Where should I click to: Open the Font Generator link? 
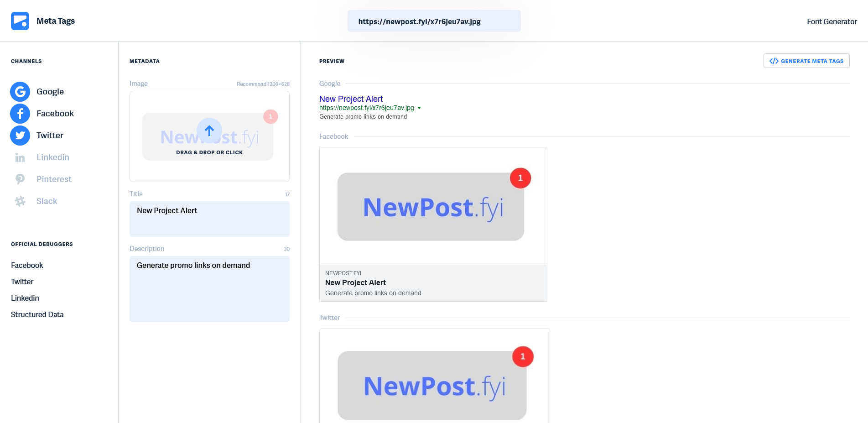click(x=832, y=21)
